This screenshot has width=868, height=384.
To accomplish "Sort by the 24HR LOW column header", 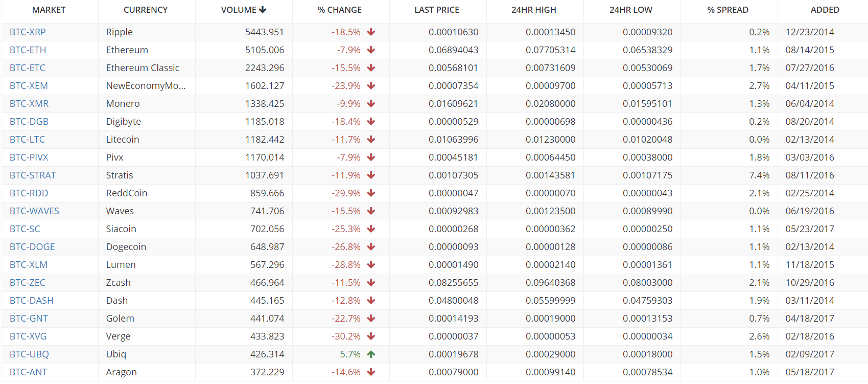I will (631, 10).
